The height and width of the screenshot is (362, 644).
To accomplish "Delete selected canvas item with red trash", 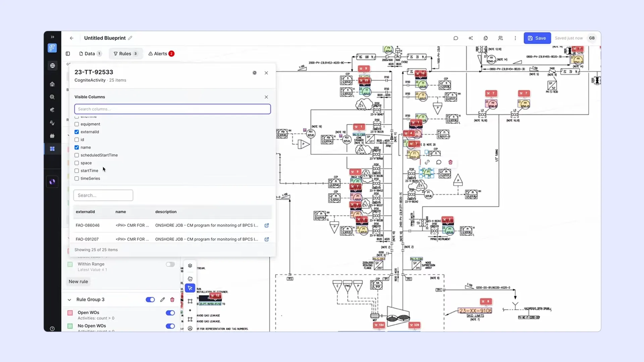I will [450, 162].
